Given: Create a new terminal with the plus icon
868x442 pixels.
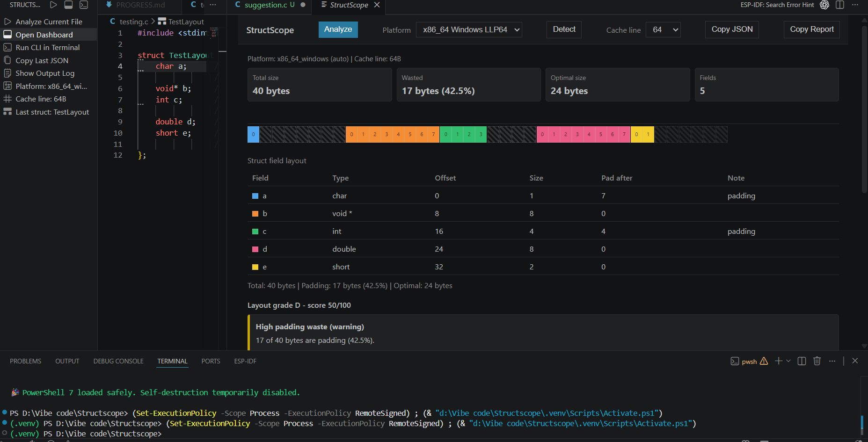Looking at the screenshot, I should pyautogui.click(x=779, y=361).
